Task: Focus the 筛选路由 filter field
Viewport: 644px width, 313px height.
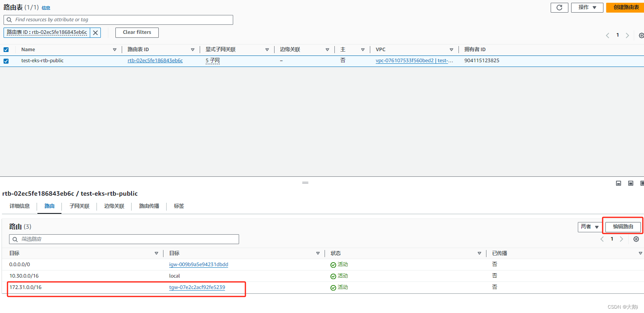Action: [x=124, y=239]
